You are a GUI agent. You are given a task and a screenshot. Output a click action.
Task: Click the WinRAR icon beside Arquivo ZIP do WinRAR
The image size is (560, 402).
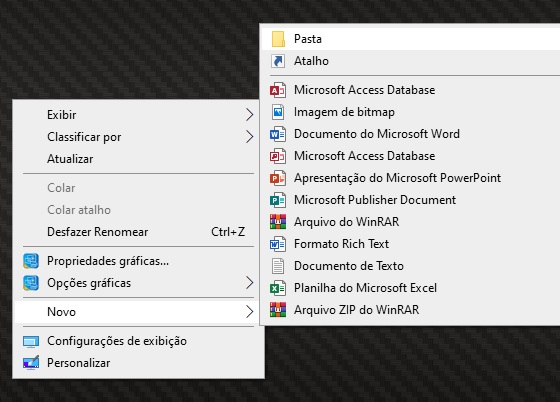coord(278,310)
